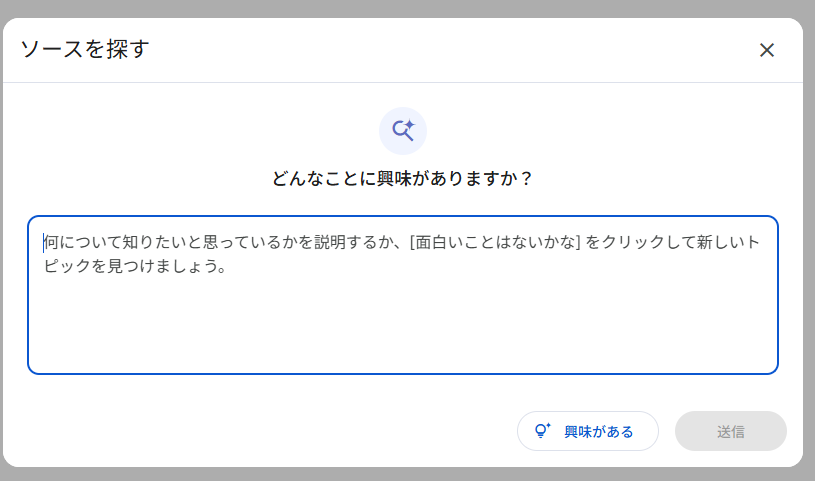This screenshot has height=481, width=815.
Task: Click the ピックを見つけましょう placeholder line
Action: [135, 266]
